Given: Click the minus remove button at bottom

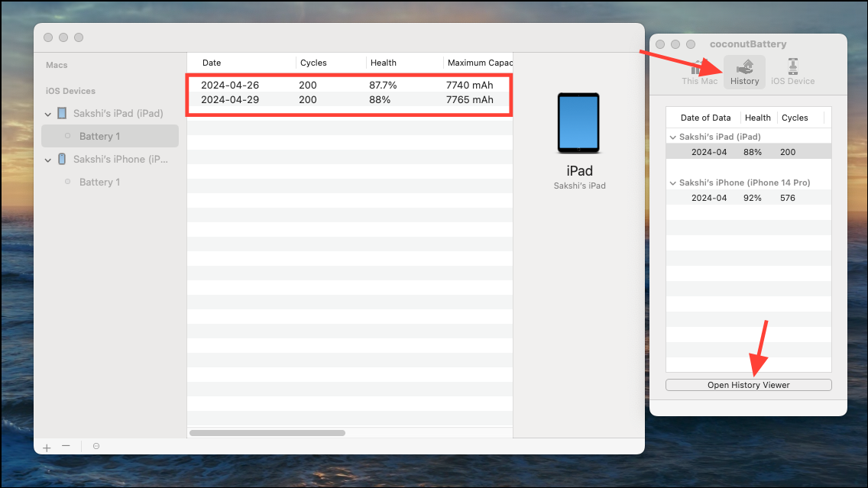Looking at the screenshot, I should tap(66, 446).
